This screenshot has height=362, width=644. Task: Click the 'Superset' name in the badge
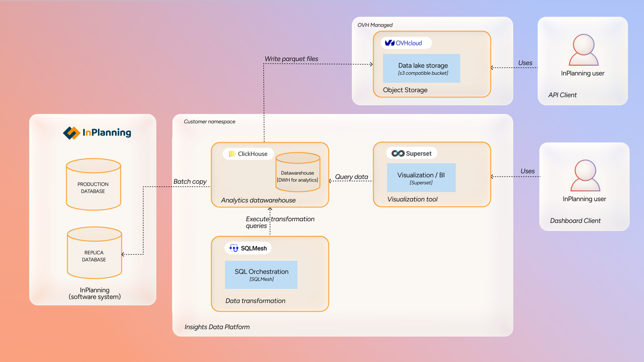point(419,154)
